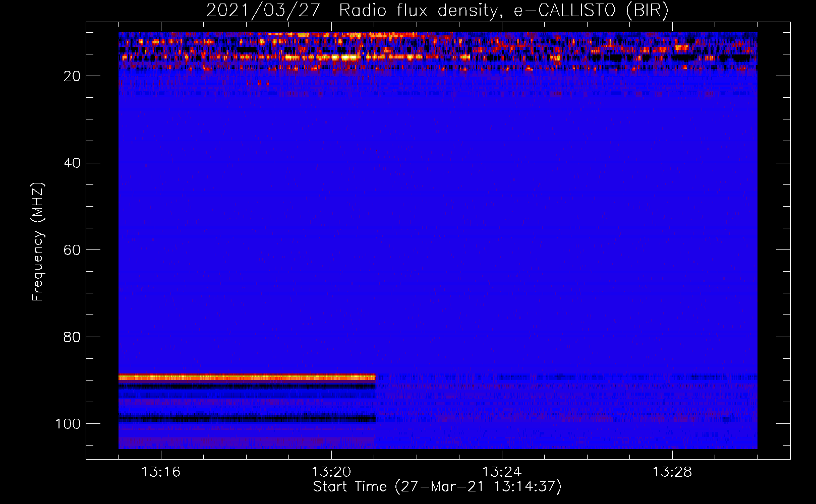Click the 'Start Time (27-Mar-21 13:14:37)' label

pyautogui.click(x=437, y=487)
